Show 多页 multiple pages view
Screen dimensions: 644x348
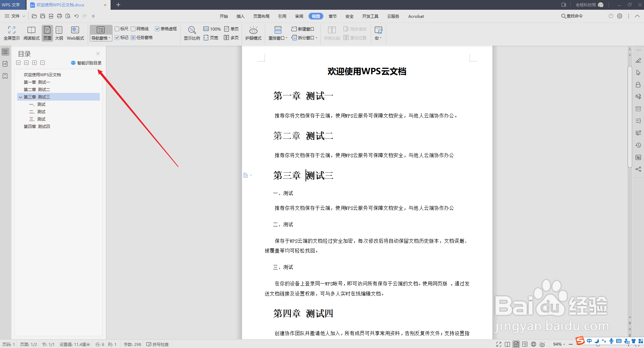pos(232,38)
